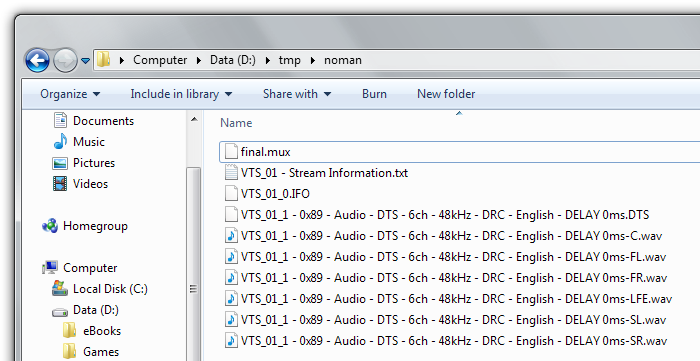Viewport: 700px width, 361px height.
Task: Select Homegroup in the navigation pane
Action: point(95,226)
